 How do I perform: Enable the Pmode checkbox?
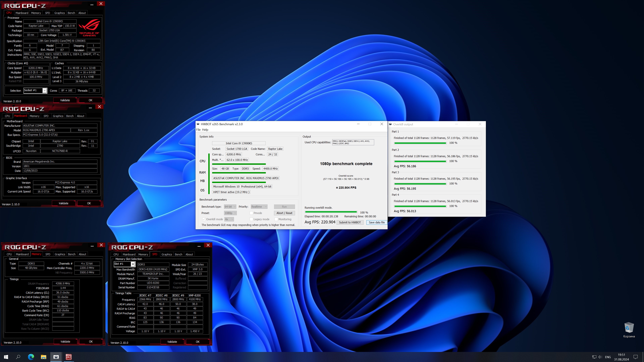pos(251,213)
